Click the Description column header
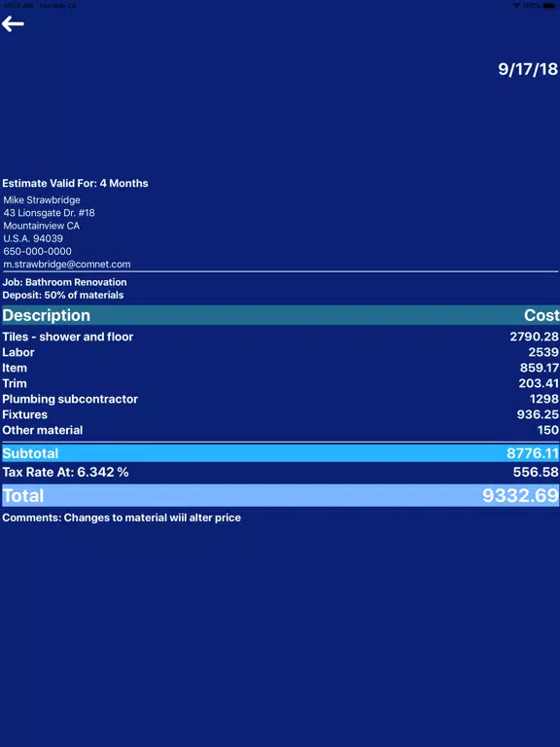 pos(47,315)
